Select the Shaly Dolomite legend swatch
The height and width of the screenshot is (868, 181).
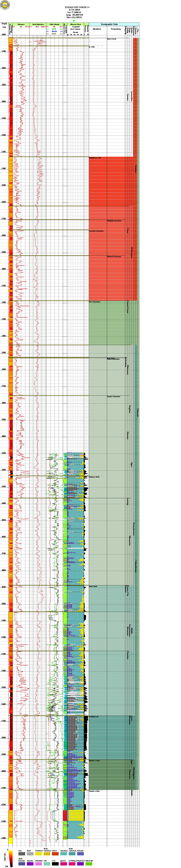[22, 864]
